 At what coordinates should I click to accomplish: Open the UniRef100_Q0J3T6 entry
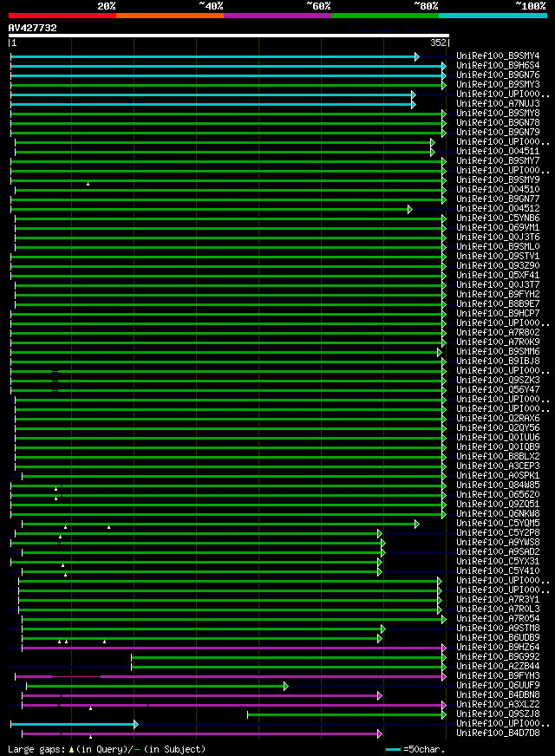[498, 237]
